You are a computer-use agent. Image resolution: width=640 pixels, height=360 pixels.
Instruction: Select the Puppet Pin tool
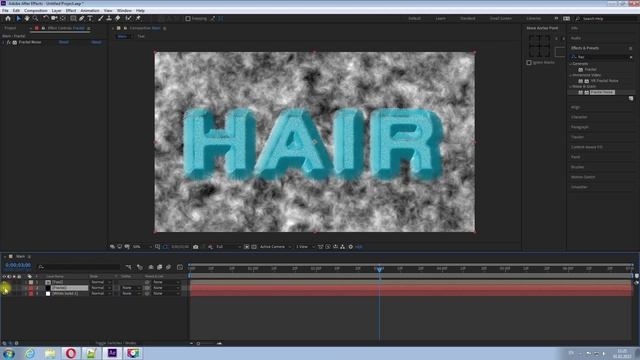pos(138,18)
